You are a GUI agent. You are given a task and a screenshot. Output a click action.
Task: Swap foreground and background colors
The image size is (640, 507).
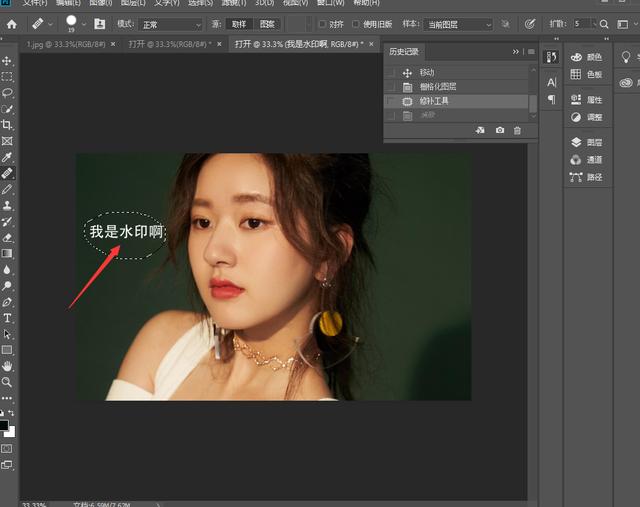11,413
